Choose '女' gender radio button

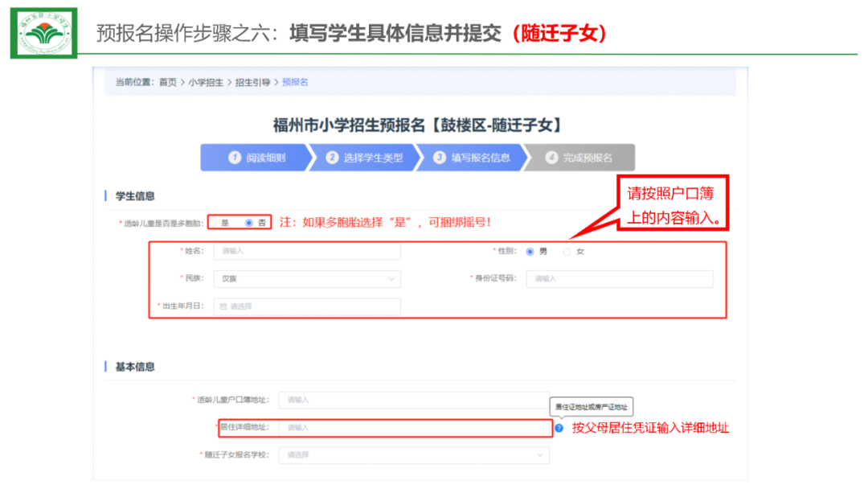click(567, 252)
